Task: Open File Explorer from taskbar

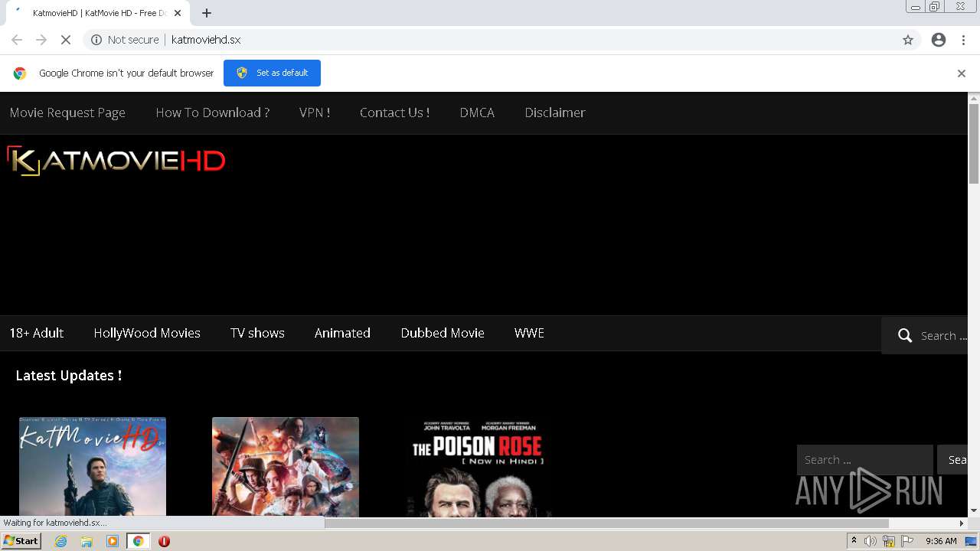Action: pos(87,541)
